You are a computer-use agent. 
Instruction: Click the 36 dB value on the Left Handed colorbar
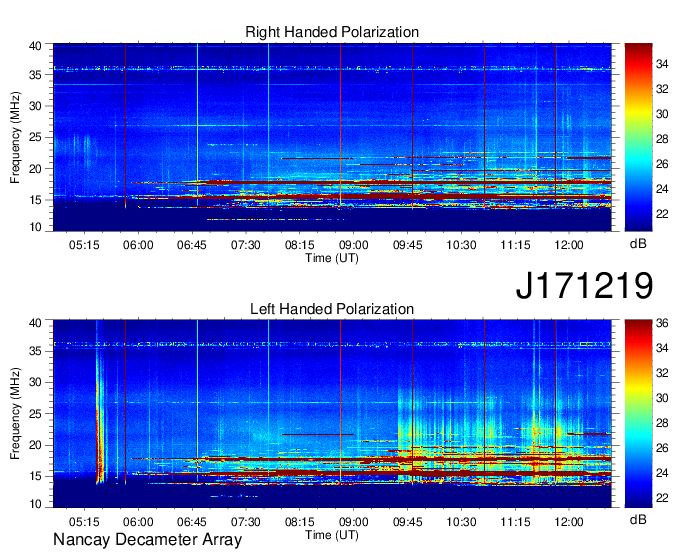tap(662, 323)
